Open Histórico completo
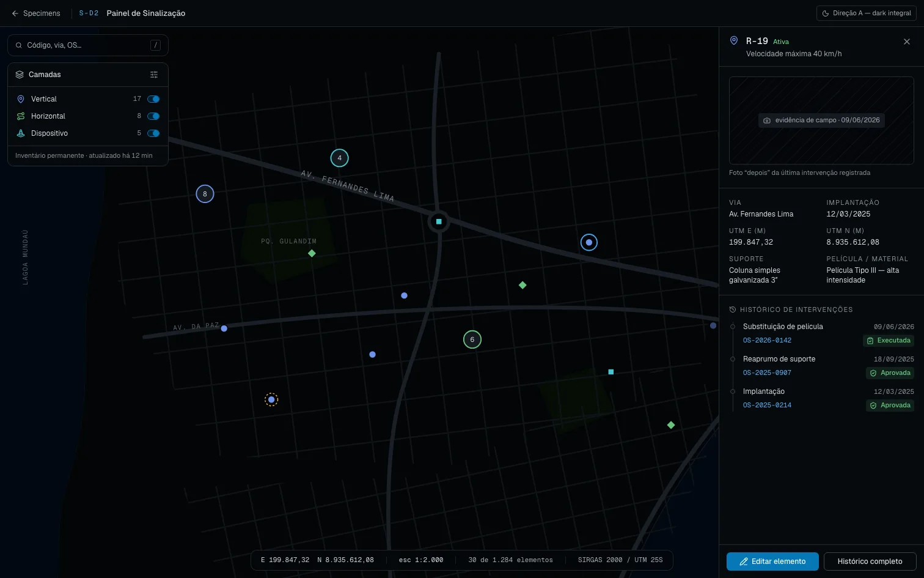924x578 pixels. [x=870, y=561]
